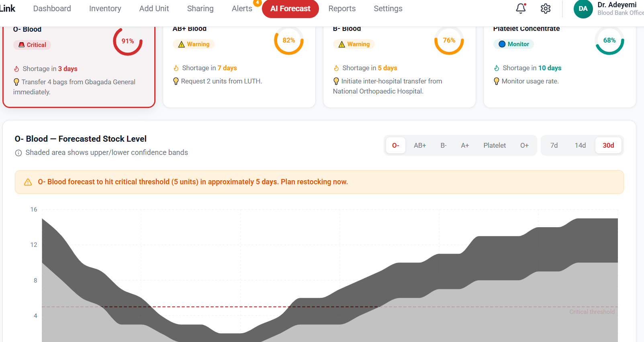The width and height of the screenshot is (644, 342).
Task: Select the B- blood type chart filter
Action: tap(444, 145)
